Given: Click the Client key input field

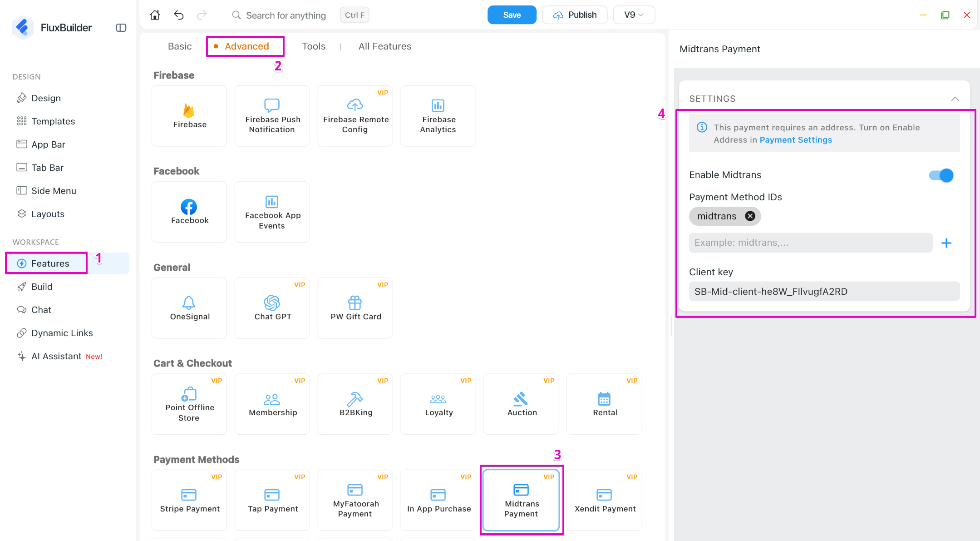Looking at the screenshot, I should tap(824, 292).
